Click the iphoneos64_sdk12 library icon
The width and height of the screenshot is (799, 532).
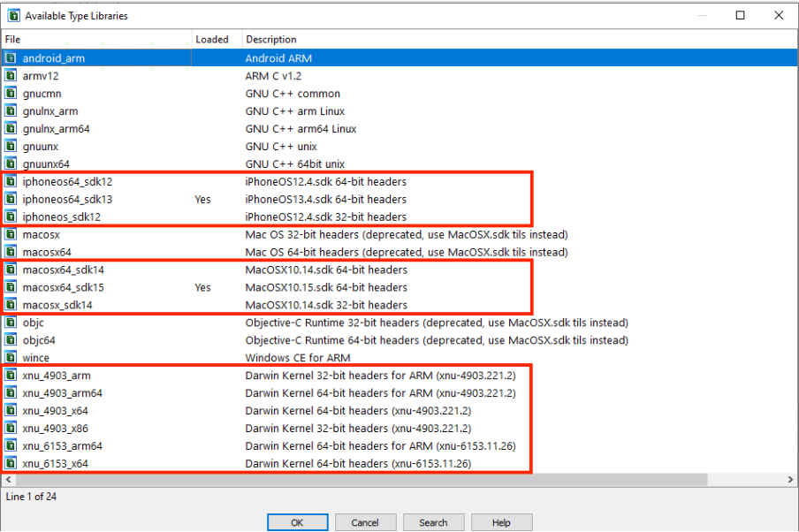[x=11, y=181]
